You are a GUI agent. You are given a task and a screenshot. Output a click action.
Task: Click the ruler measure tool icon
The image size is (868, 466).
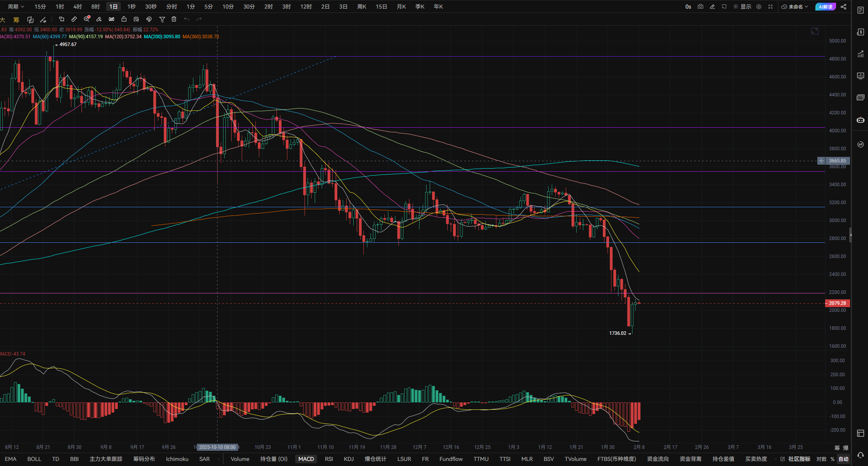click(x=74, y=19)
